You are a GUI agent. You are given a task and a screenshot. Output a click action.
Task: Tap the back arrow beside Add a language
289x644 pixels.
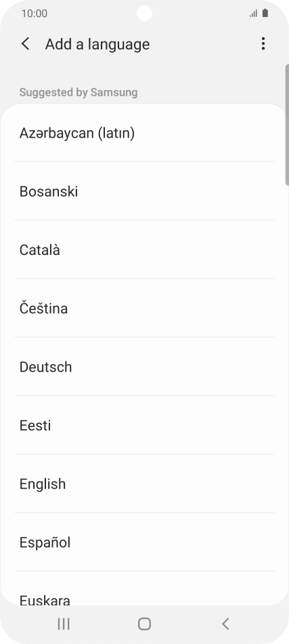(x=26, y=44)
